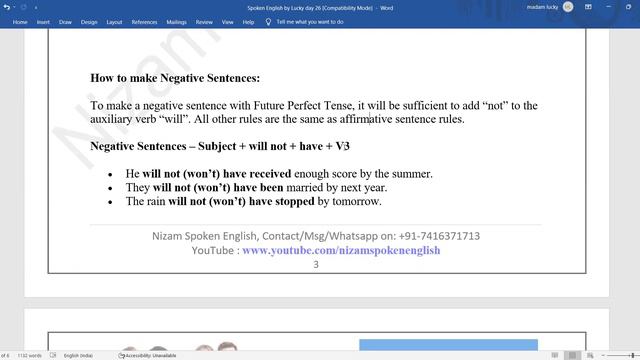Open the View ribbon tab
Image resolution: width=640 pixels, height=360 pixels.
click(227, 22)
